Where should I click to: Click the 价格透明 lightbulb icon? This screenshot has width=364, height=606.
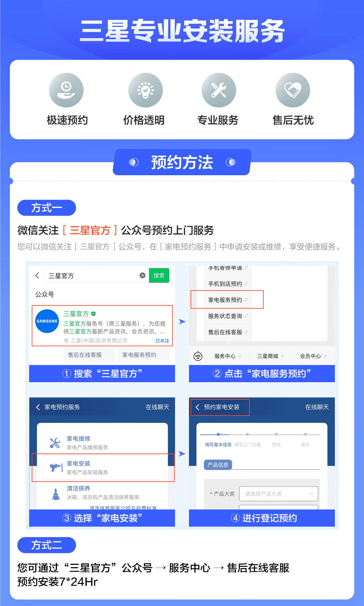tap(146, 90)
